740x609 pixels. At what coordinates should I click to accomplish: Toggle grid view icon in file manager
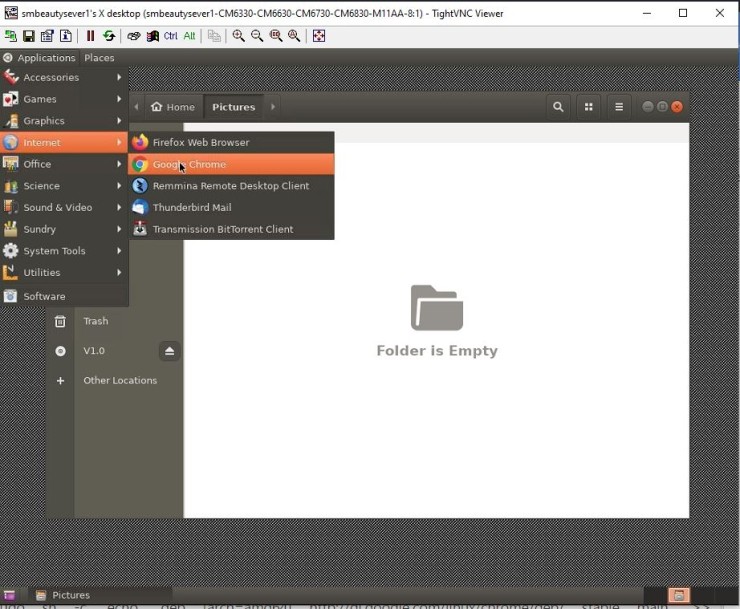(588, 107)
